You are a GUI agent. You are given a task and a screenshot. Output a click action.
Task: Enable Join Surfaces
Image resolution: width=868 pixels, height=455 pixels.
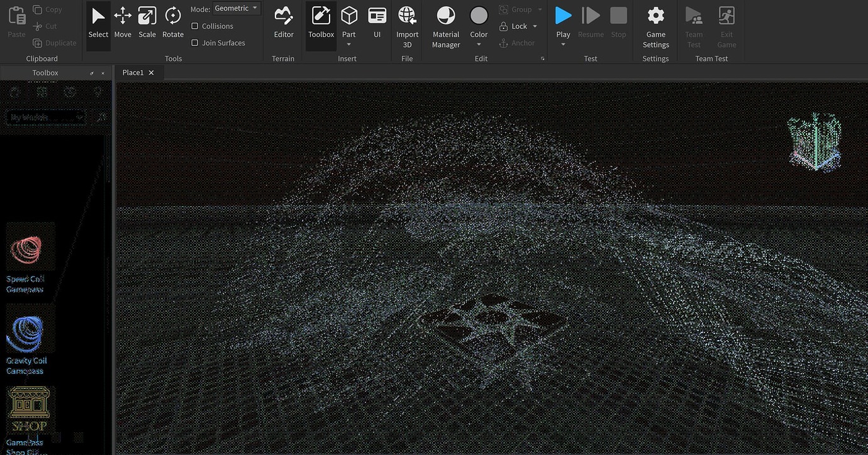194,42
